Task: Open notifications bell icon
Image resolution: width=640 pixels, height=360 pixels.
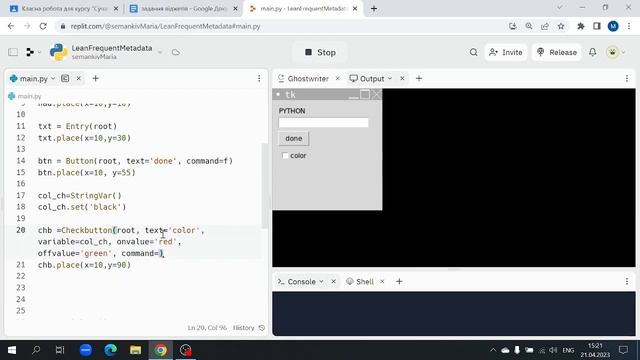Action: (x=593, y=52)
